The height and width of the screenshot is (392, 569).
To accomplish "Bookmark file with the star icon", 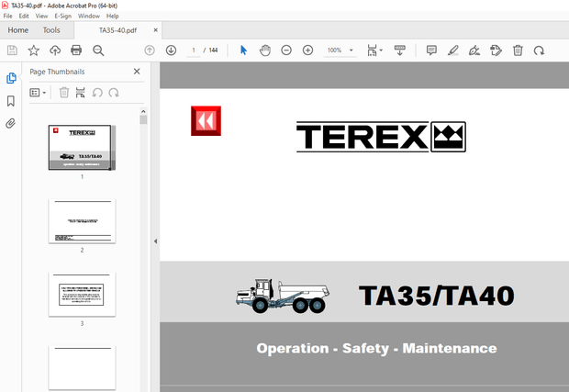I will coord(33,50).
